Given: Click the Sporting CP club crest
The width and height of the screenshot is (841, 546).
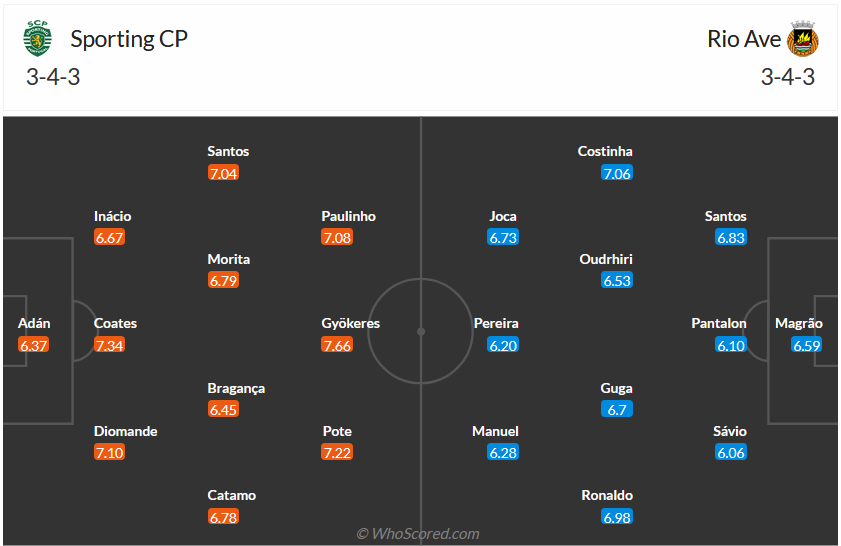Looking at the screenshot, I should (x=38, y=39).
